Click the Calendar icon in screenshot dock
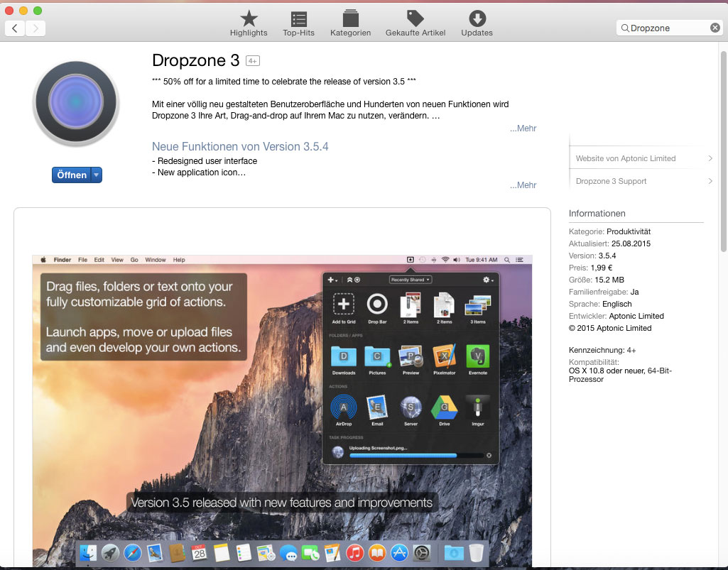The image size is (728, 570). click(199, 553)
